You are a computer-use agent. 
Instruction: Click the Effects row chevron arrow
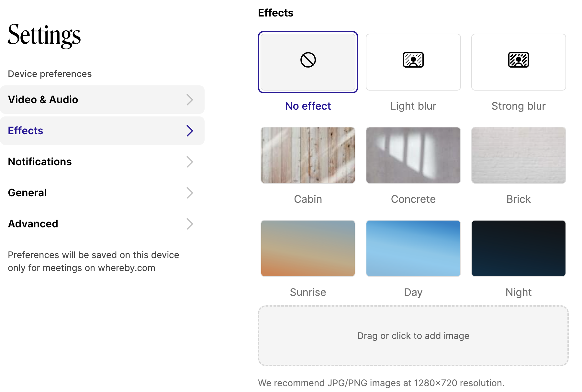190,131
